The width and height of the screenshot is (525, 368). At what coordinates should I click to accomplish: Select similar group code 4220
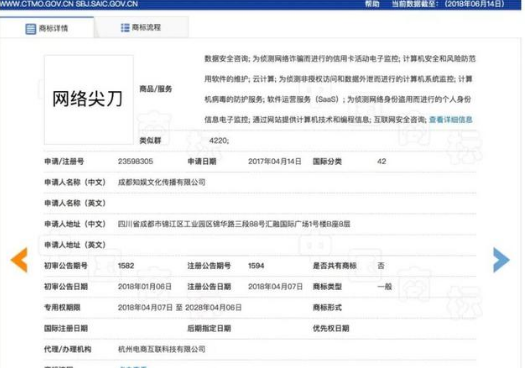219,141
